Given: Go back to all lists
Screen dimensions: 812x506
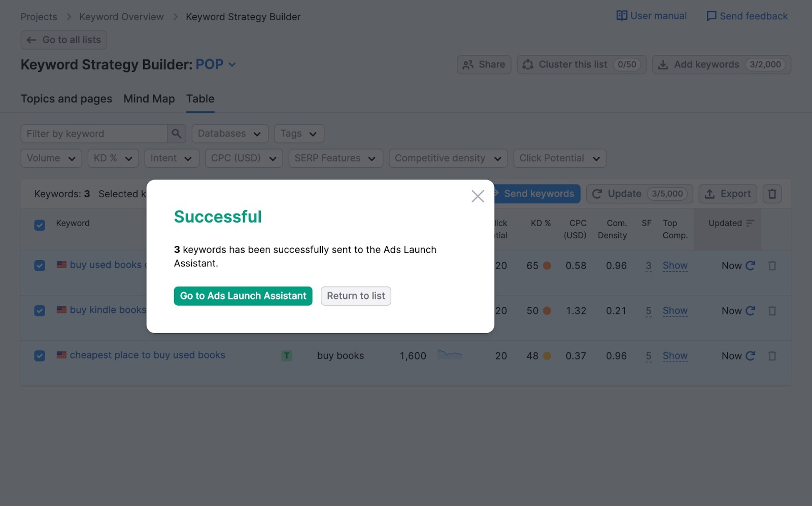Looking at the screenshot, I should point(64,40).
